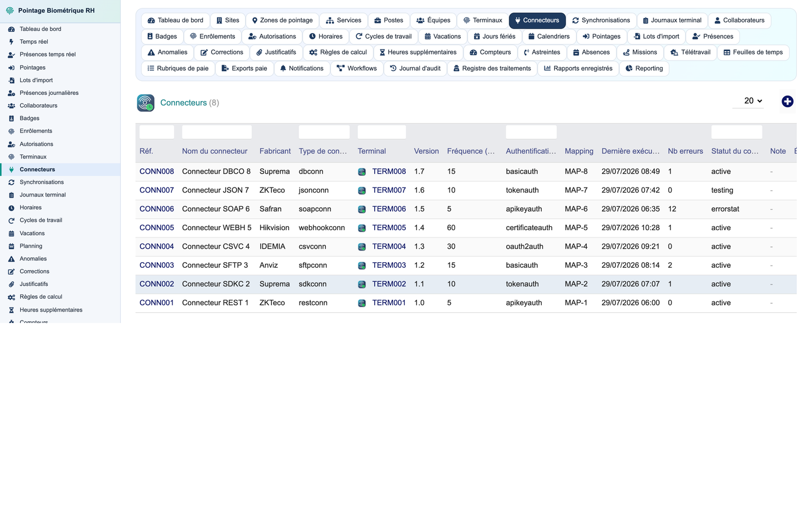This screenshot has height=507, width=812.
Task: Sort by Nb erreurs column header
Action: 686,151
